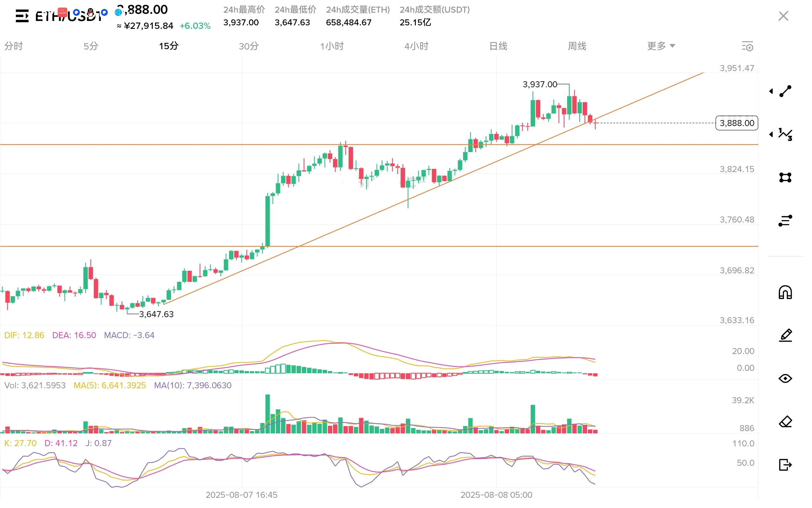
Task: Close the chart view with X
Action: tap(783, 16)
